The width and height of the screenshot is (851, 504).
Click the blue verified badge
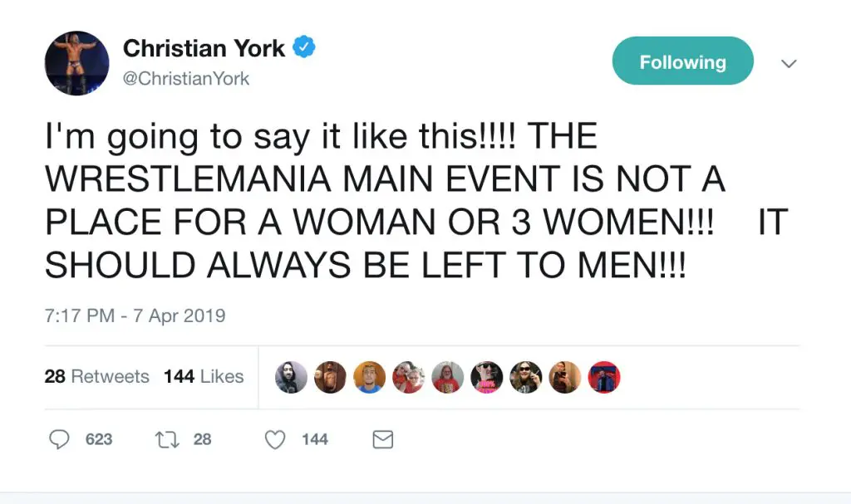click(x=305, y=48)
